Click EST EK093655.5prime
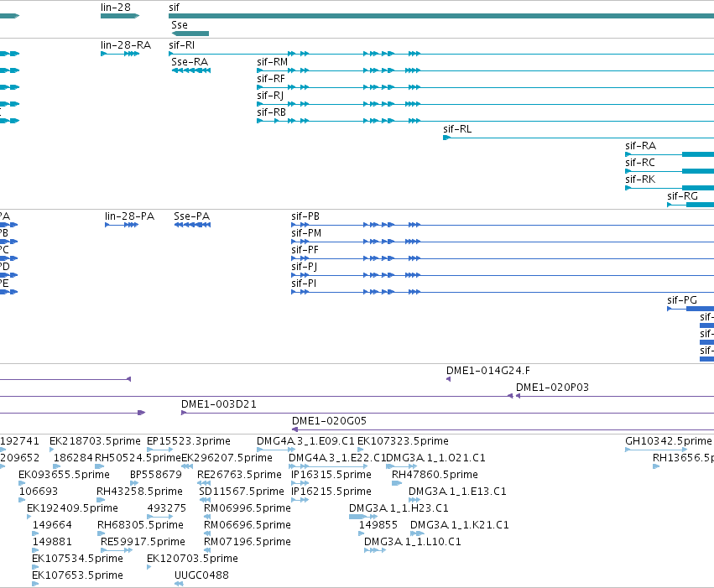 coord(65,475)
